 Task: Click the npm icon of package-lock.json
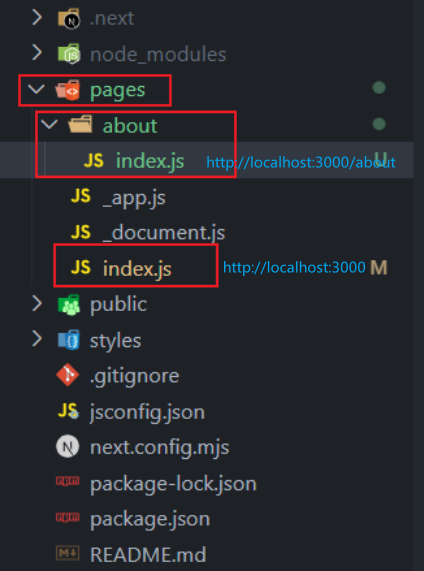coord(68,481)
